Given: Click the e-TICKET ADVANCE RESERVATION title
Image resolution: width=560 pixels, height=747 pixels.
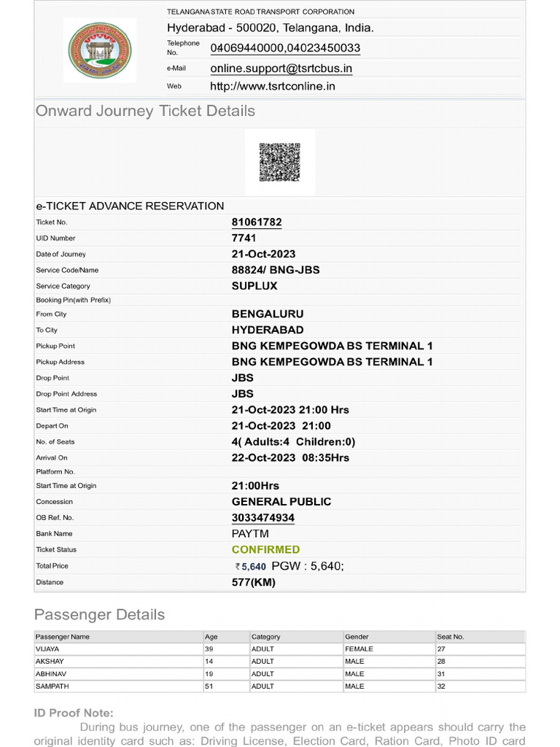Looking at the screenshot, I should [130, 206].
